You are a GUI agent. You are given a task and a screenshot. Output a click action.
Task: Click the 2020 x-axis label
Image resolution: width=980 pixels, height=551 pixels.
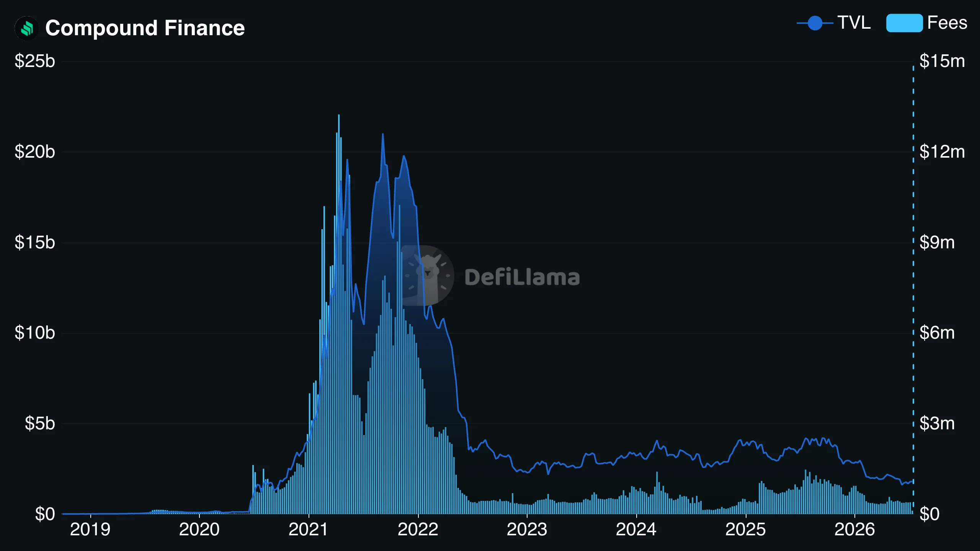point(199,530)
